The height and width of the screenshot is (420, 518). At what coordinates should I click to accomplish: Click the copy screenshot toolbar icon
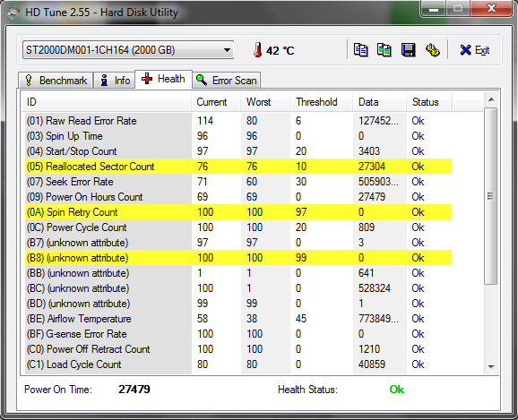pos(384,50)
